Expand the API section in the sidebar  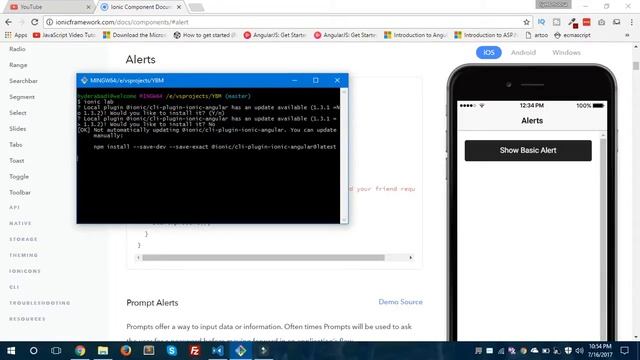point(14,207)
